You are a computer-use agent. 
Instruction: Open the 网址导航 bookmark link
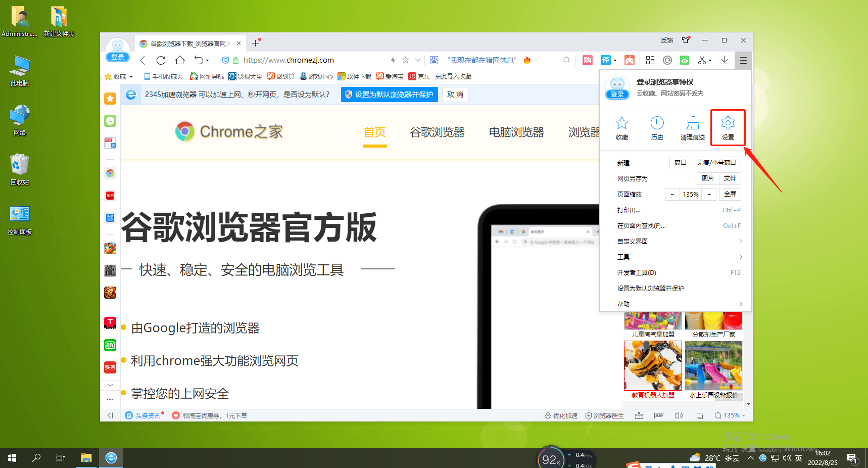coord(207,77)
